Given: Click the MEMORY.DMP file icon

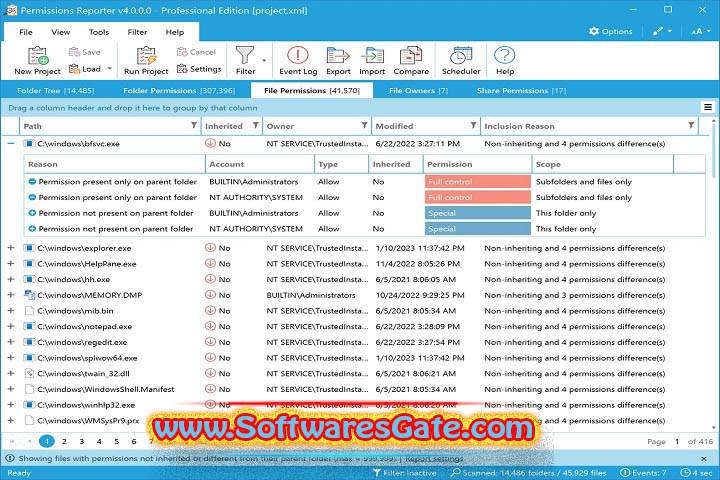Looking at the screenshot, I should [29, 295].
